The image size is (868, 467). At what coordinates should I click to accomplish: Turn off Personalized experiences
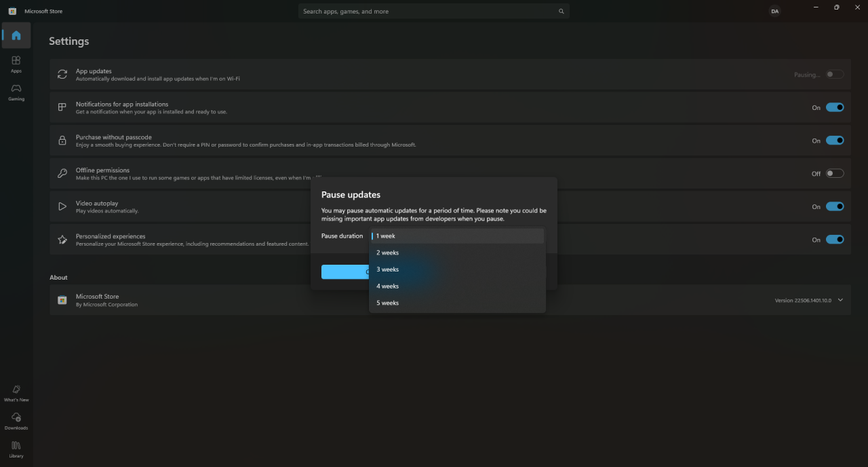pyautogui.click(x=835, y=239)
